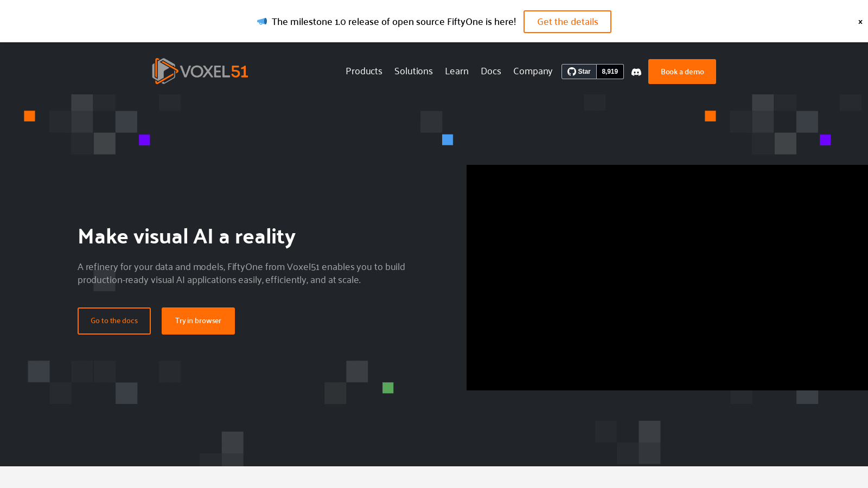Click the Voxel51 logo
This screenshot has height=488, width=868.
coord(200,71)
